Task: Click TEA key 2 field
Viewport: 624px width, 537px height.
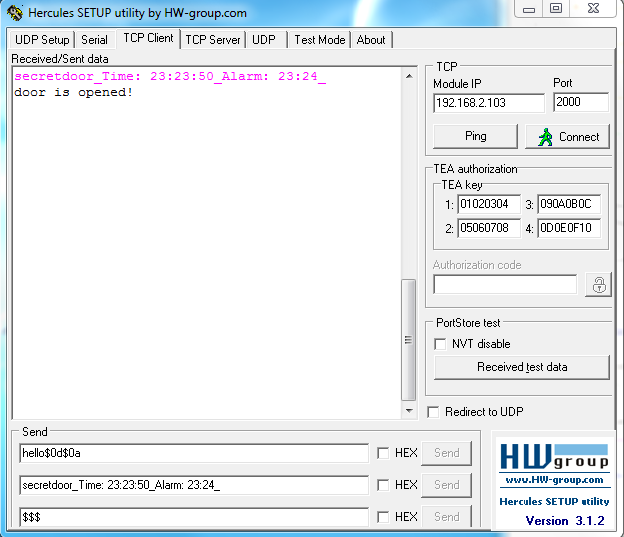Action: click(489, 228)
